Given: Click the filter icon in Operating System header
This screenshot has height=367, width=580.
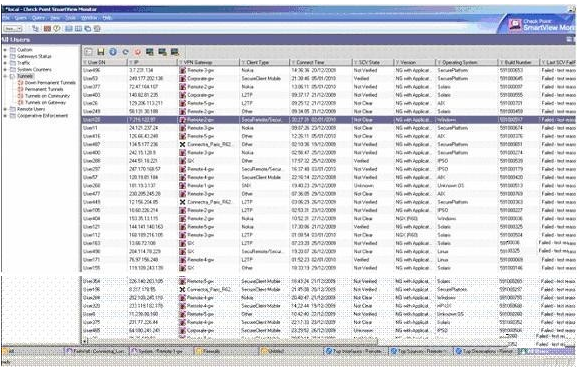Looking at the screenshot, I should (x=439, y=62).
